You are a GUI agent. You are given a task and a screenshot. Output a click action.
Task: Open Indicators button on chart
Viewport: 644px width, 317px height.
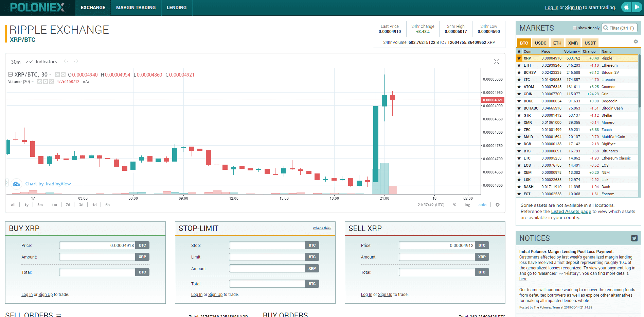46,62
